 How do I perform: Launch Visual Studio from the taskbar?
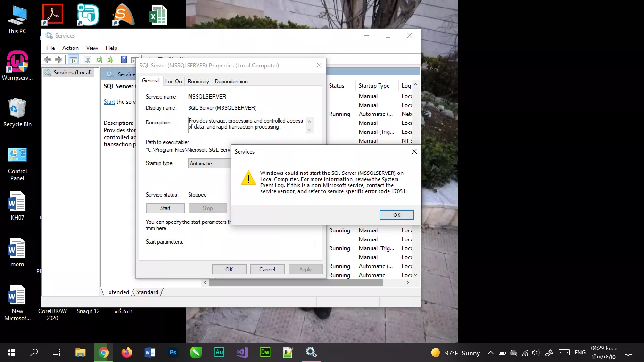pos(242,353)
